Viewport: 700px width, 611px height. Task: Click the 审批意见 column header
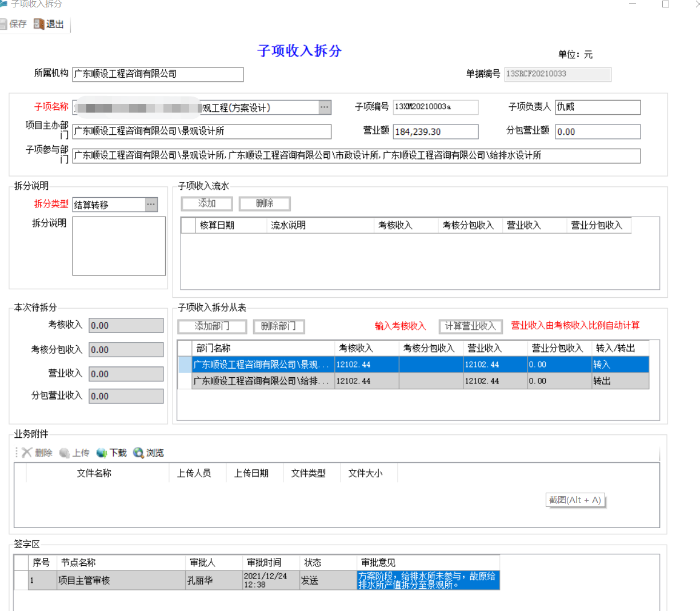pos(429,562)
